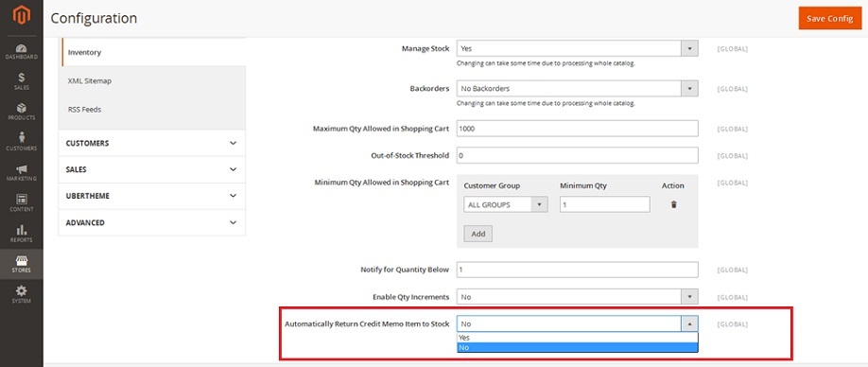Viewport: 868px width, 367px height.
Task: Click the Minimum Qty Allowed in Shopping Cart label
Action: coord(381,183)
